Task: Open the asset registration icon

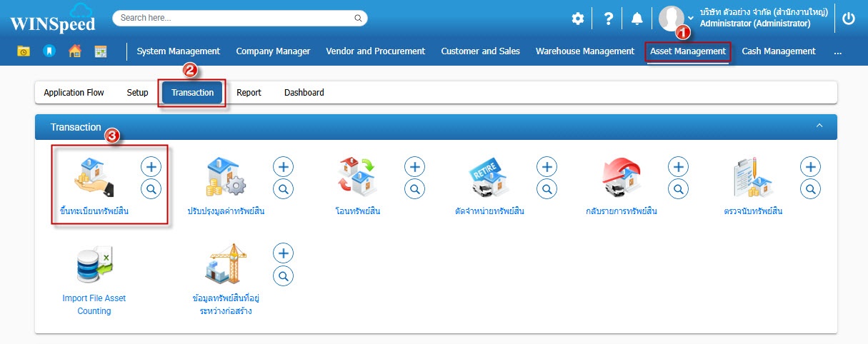Action: 89,178
